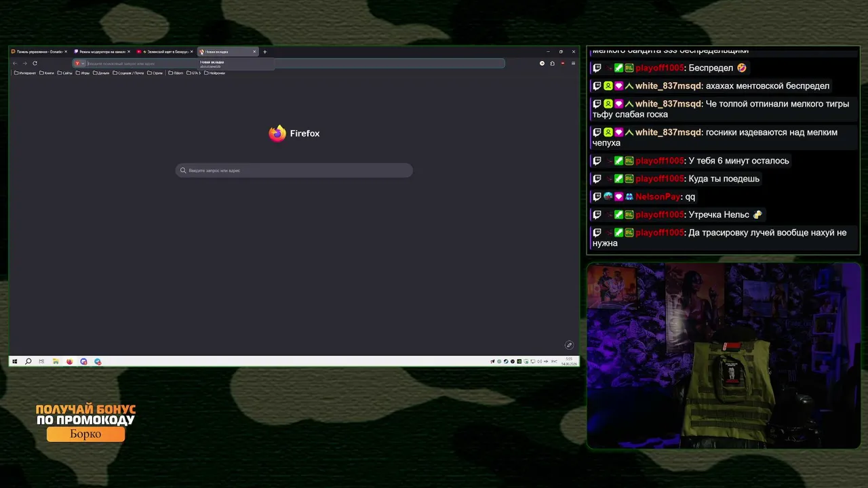This screenshot has width=868, height=488.
Task: Open the «Стрим» bookmarks folder
Action: click(x=155, y=73)
